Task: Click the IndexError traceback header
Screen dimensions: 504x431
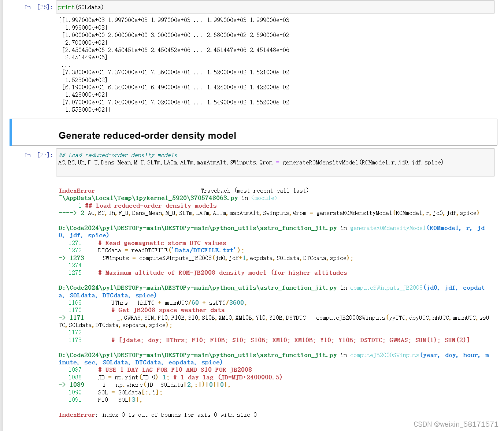Action: [x=77, y=190]
